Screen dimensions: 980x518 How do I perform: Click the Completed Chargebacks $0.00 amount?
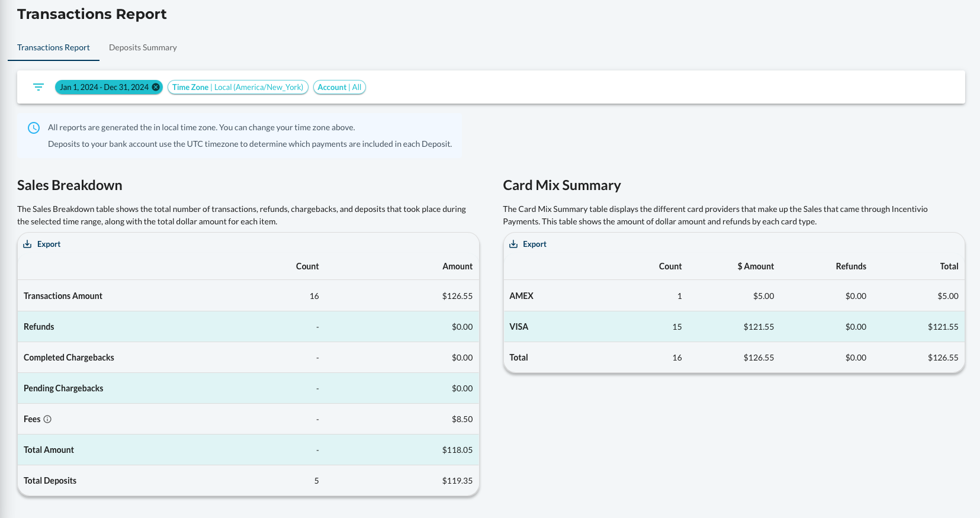coord(462,358)
